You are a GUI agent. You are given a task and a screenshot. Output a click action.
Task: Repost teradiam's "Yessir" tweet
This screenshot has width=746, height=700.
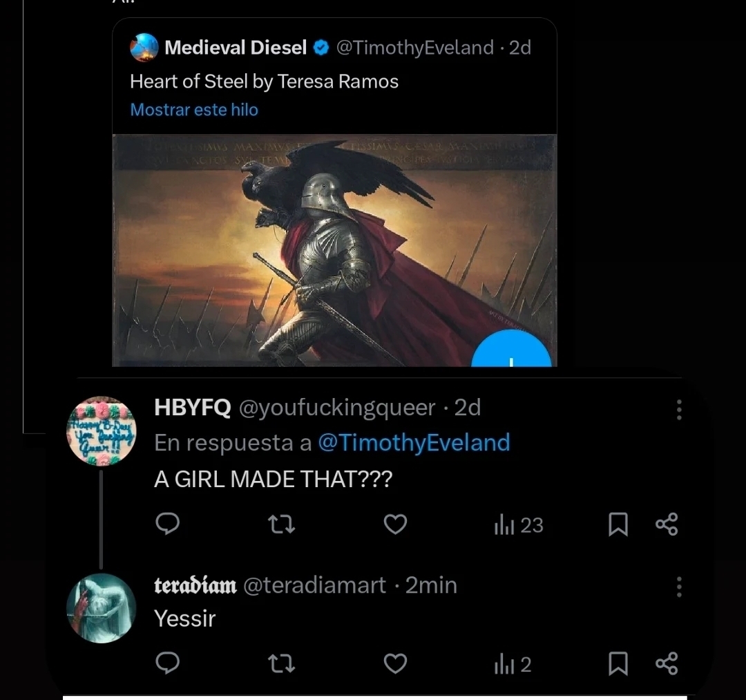pos(281,664)
